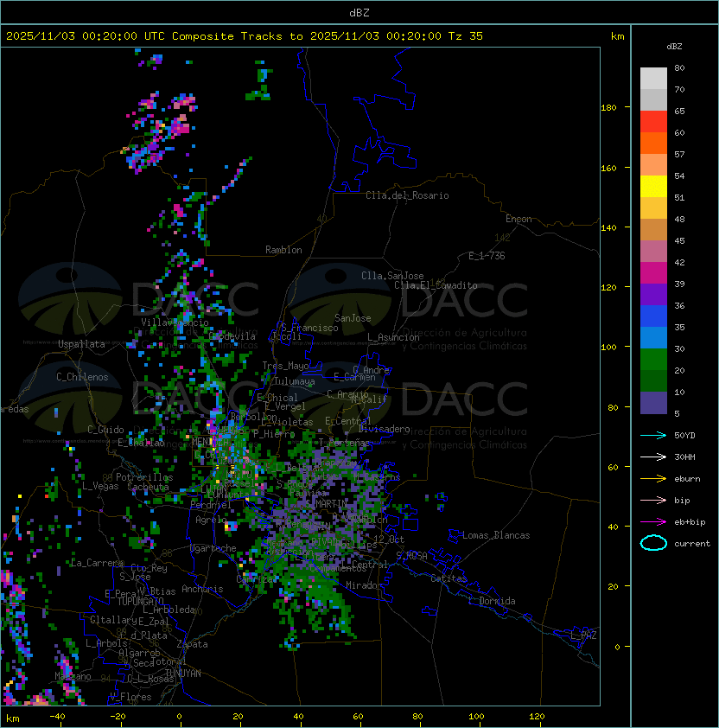Click the 'L_Asuncion' place label
Viewport: 719px width, 728px height.
pos(393,337)
